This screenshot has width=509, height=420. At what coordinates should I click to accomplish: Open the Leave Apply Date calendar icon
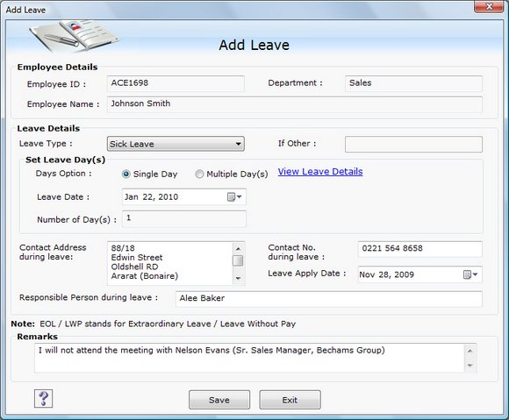[470, 274]
